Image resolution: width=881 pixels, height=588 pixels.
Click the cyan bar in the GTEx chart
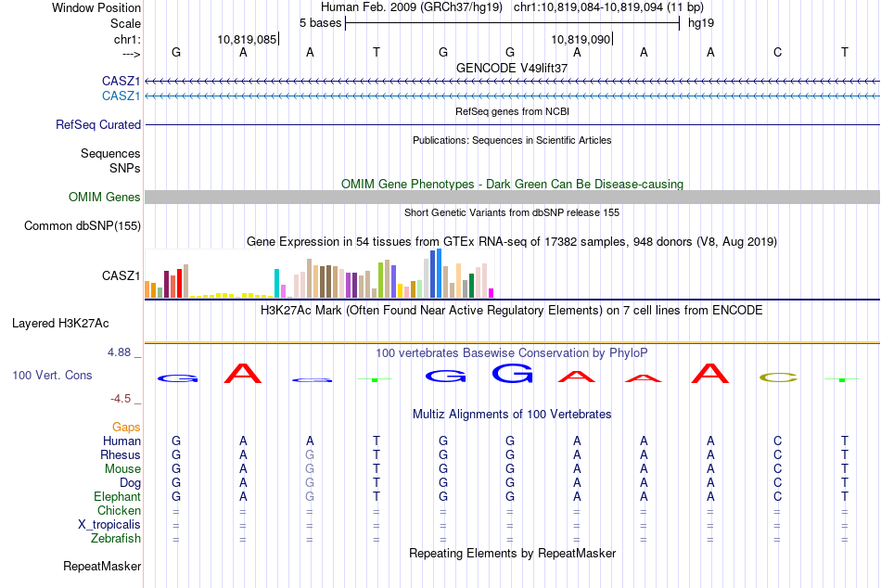pos(276,283)
